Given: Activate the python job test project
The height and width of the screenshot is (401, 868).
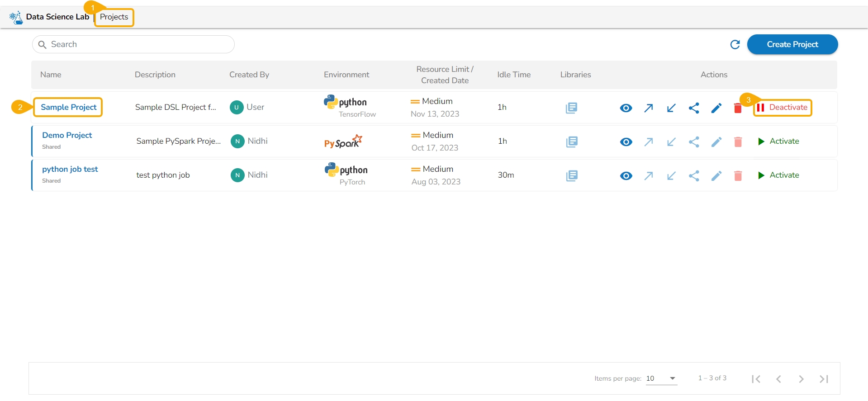Looking at the screenshot, I should point(779,175).
